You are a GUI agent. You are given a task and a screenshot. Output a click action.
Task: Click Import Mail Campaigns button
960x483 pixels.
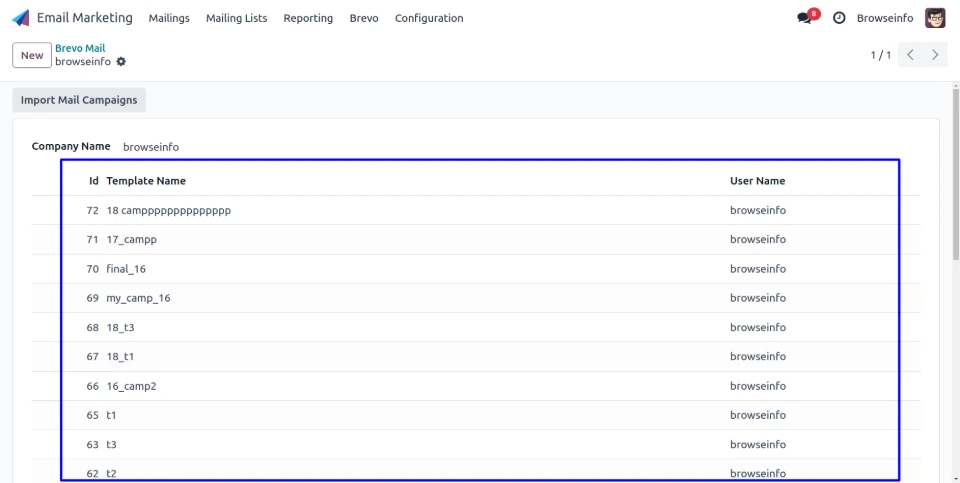pos(79,100)
